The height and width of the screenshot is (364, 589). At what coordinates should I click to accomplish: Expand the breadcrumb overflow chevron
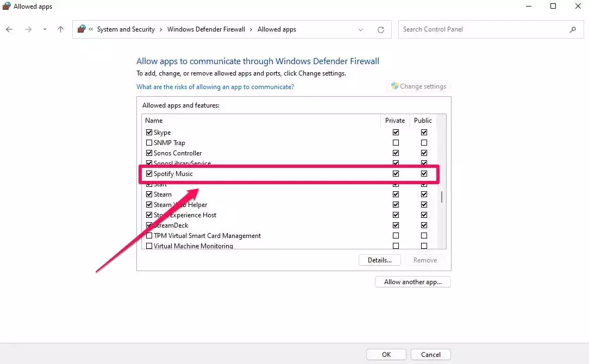point(91,29)
